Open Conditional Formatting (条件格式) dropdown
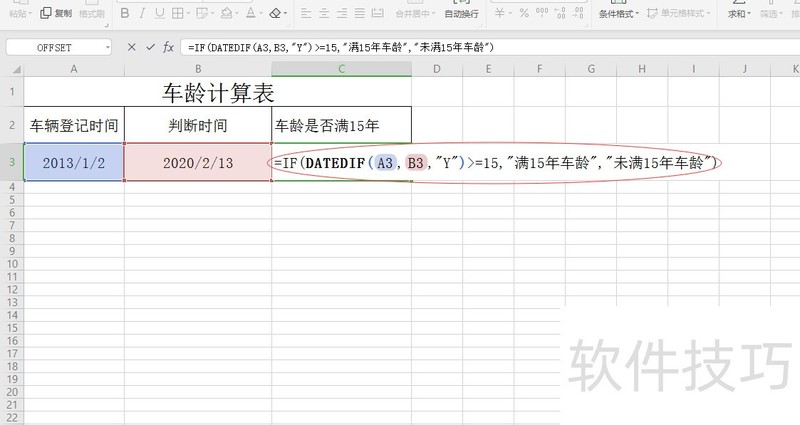 (x=618, y=14)
